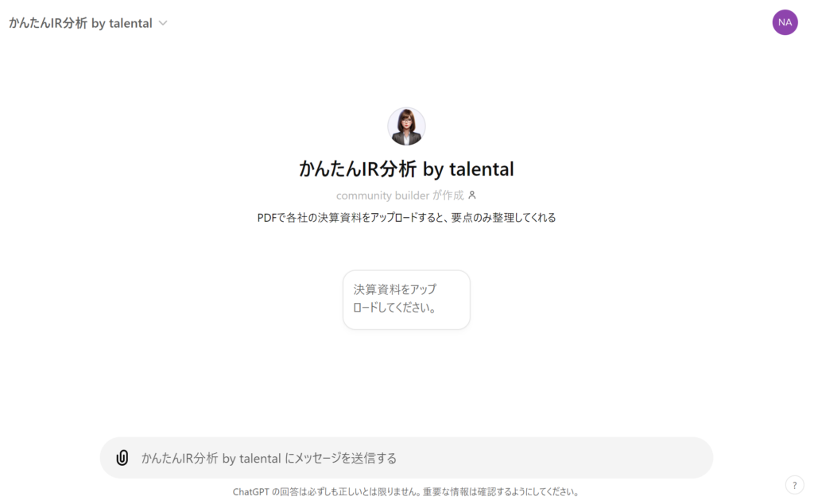Select the 決算資料をアップロードしてください prompt card
The width and height of the screenshot is (814, 504).
(x=406, y=299)
